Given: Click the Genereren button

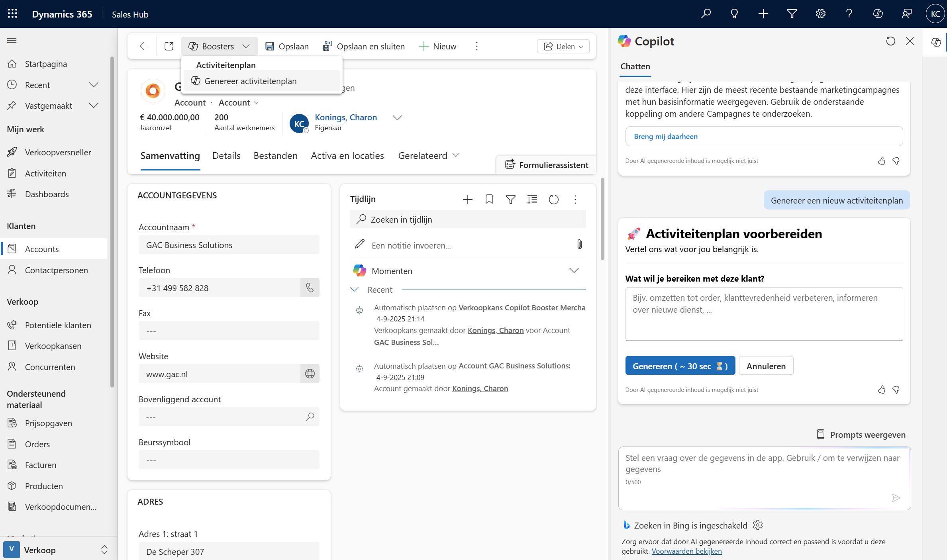Looking at the screenshot, I should point(680,366).
